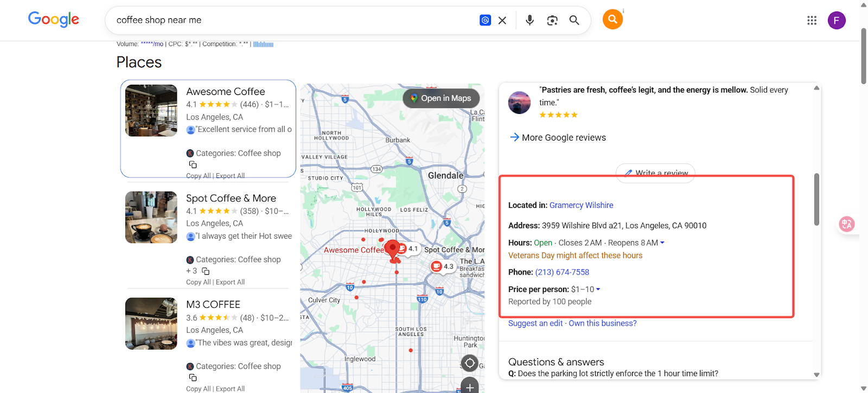Expand the Price per person dropdown
Viewport: 868px width, 393px height.
pyautogui.click(x=598, y=290)
